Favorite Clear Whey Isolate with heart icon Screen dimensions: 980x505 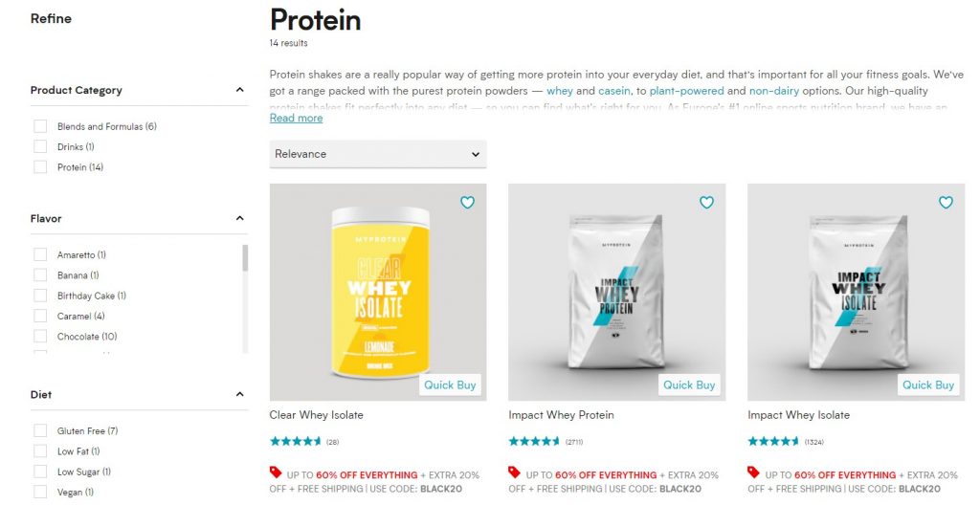click(467, 203)
